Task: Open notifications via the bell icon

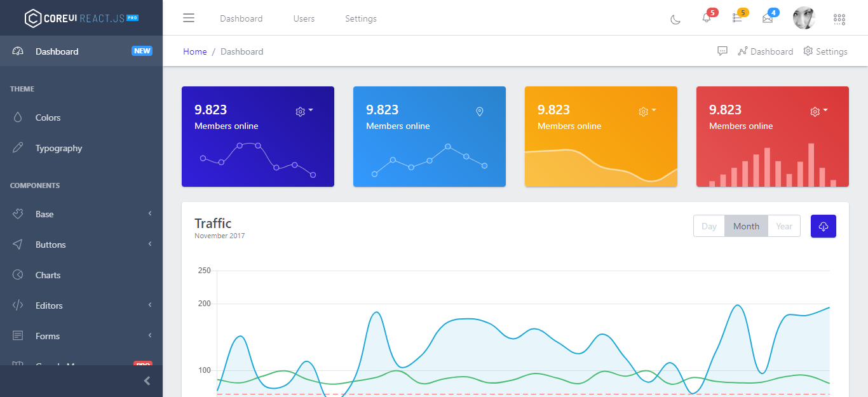Action: coord(706,19)
